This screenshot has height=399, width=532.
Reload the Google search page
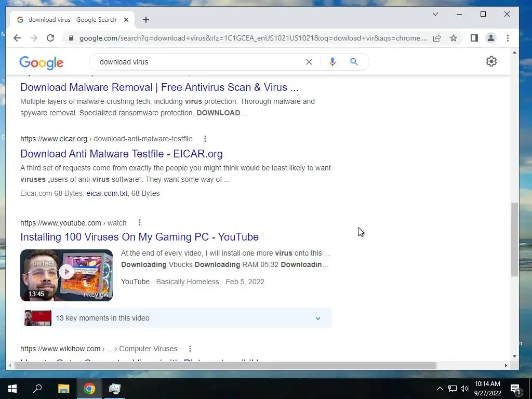(x=50, y=38)
